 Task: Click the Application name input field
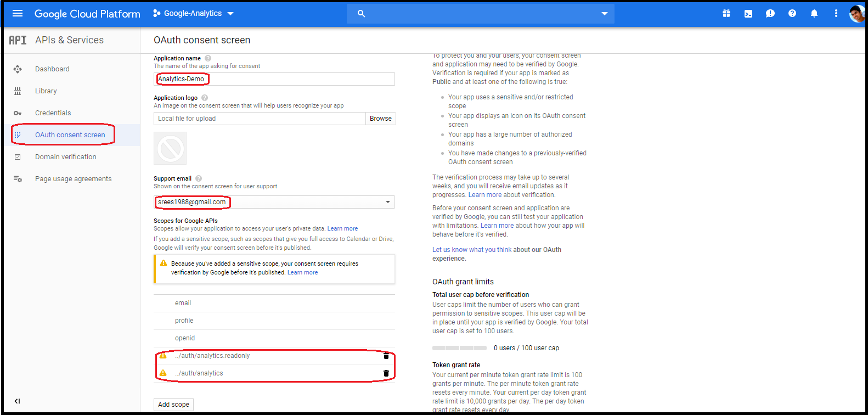[x=274, y=79]
